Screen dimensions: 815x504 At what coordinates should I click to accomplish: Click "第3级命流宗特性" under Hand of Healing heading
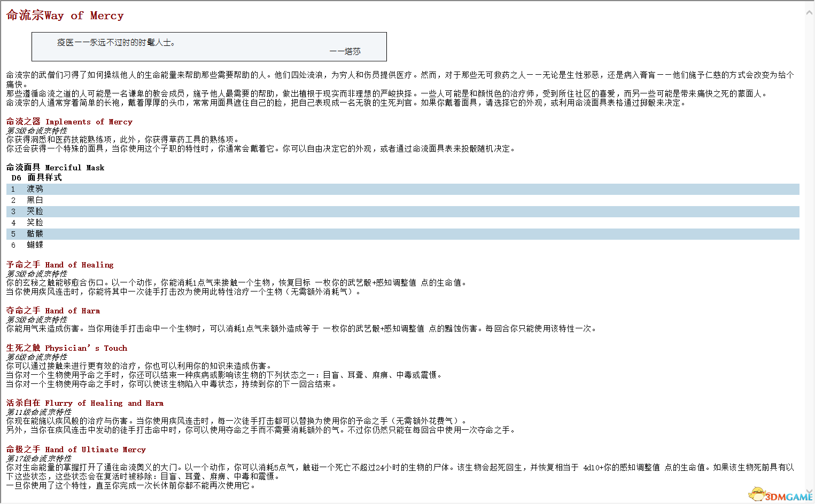pyautogui.click(x=37, y=274)
